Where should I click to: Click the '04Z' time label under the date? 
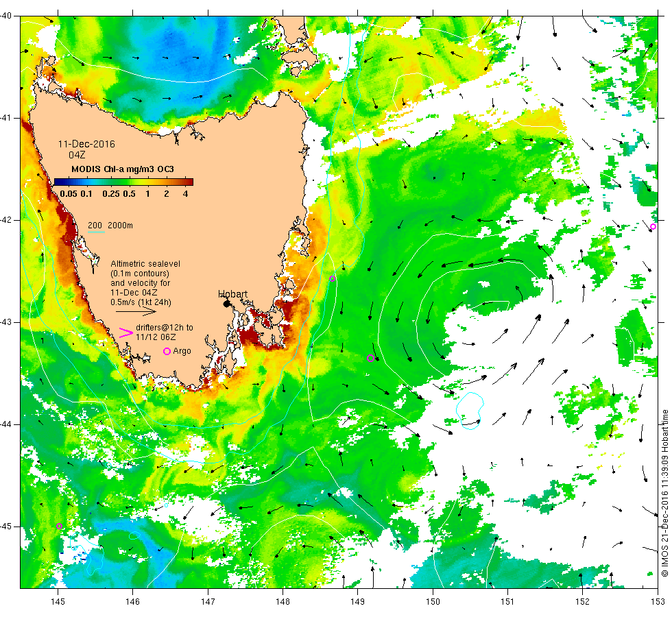tap(77, 155)
